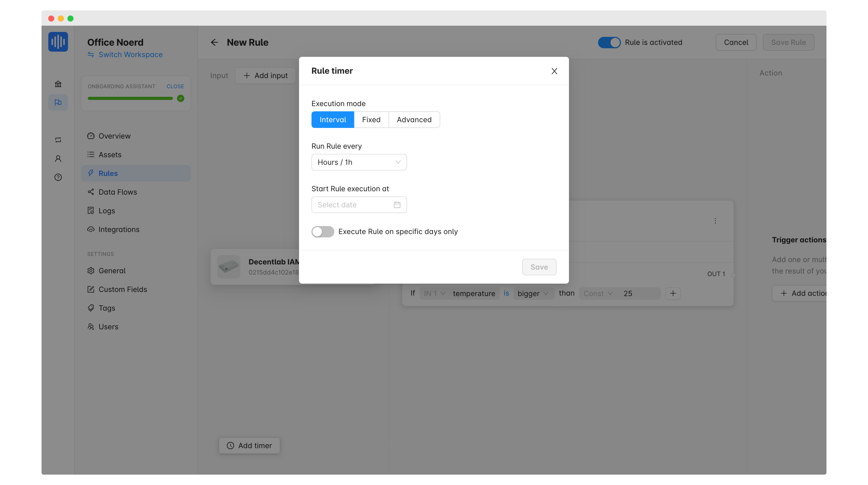
Task: Click the temperature field in the condition
Action: [474, 293]
